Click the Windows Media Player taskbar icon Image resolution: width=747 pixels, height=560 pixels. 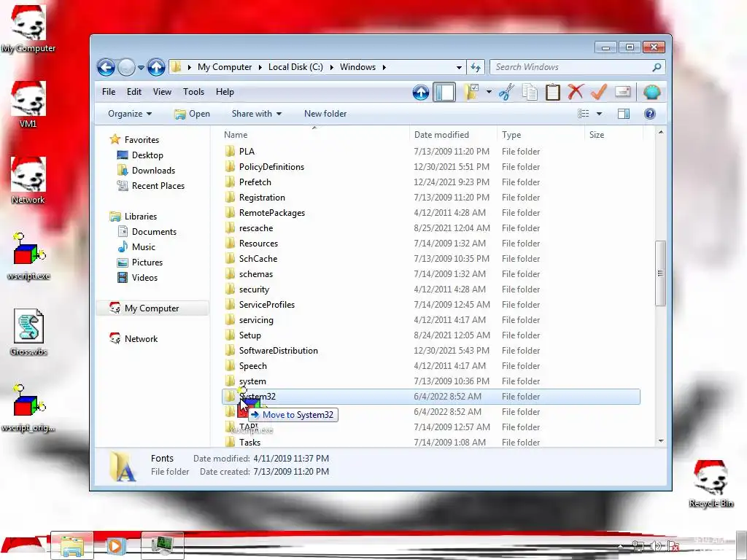click(115, 545)
